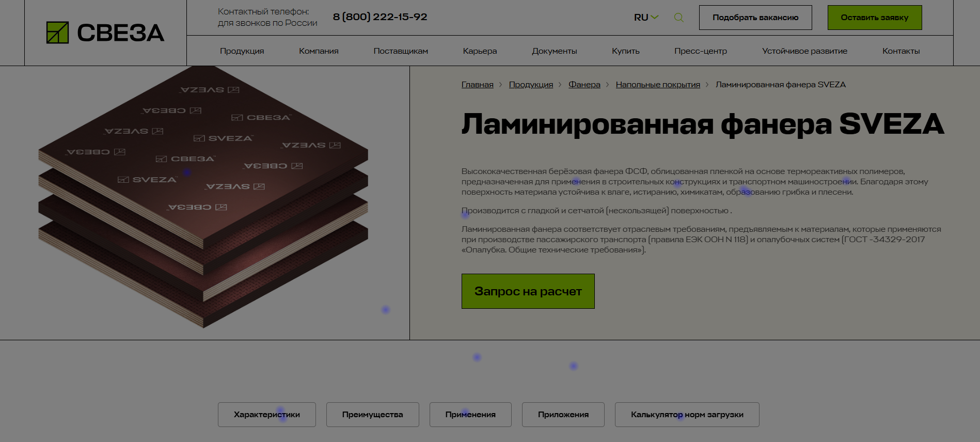This screenshot has height=442, width=980.
Task: Open the Документы menu item
Action: click(555, 51)
